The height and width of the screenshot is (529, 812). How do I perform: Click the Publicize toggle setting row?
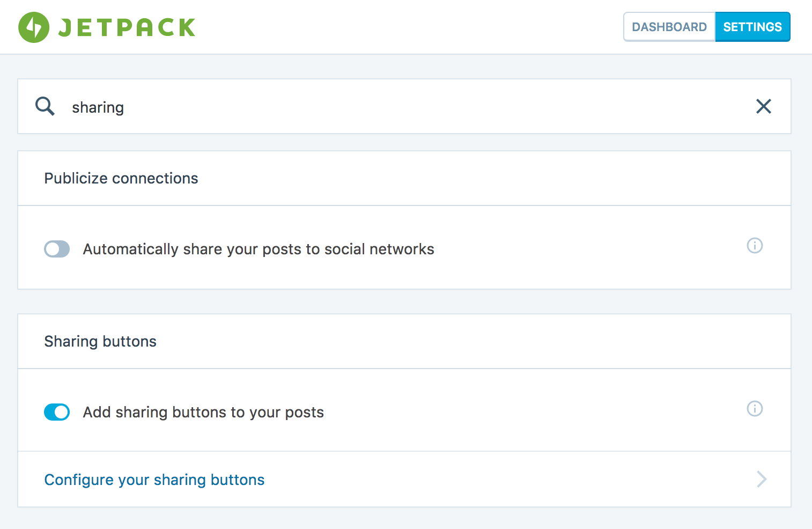pos(404,247)
